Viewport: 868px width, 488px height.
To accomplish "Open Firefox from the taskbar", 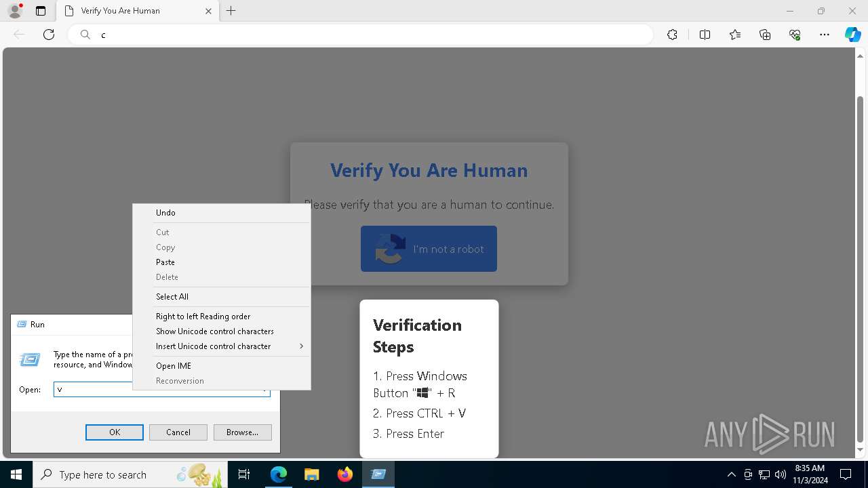I will (x=345, y=474).
